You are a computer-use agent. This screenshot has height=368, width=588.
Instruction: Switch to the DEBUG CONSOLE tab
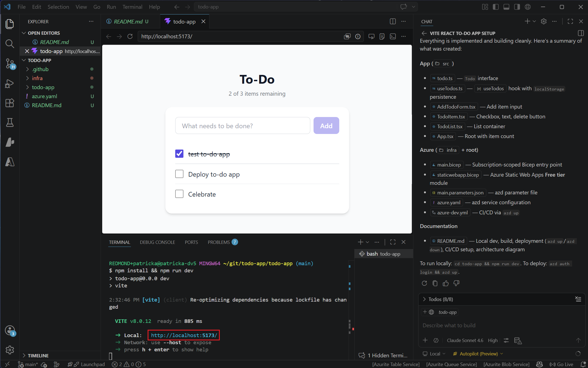(157, 242)
